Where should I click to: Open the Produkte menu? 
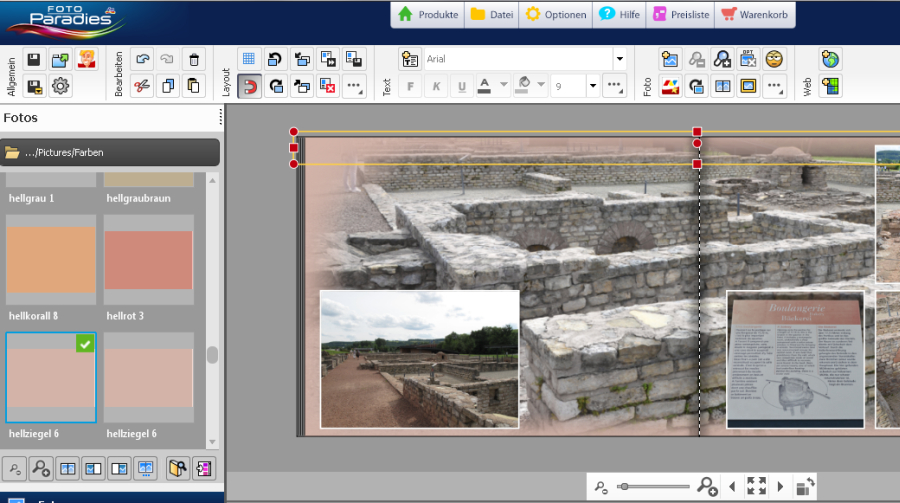point(428,15)
